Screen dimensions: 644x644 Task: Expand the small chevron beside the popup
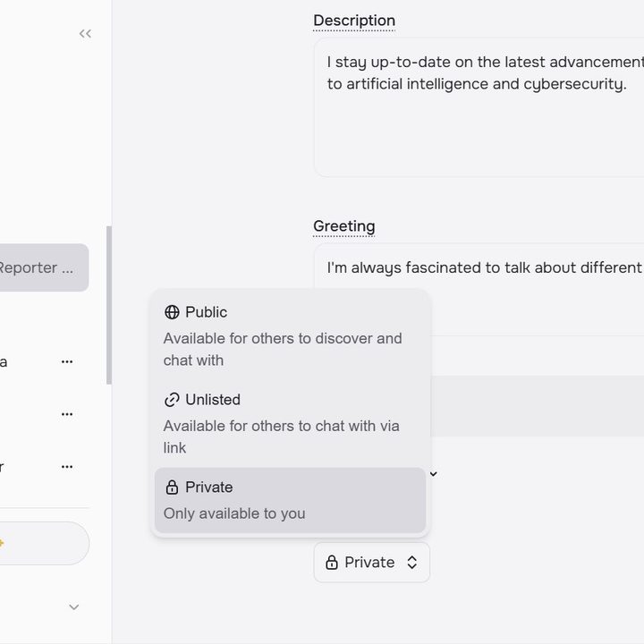[x=433, y=474]
